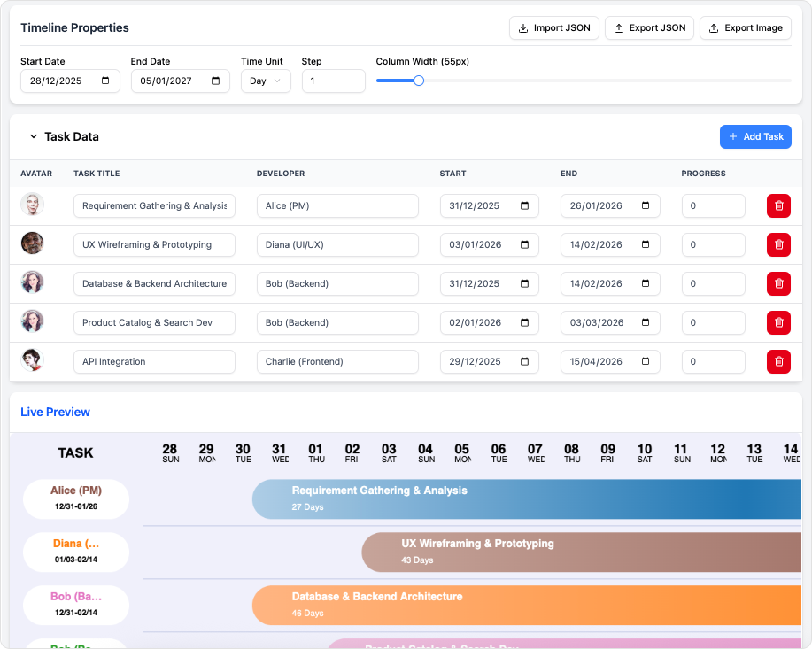
Task: Click the Import JSON button
Action: pos(554,28)
